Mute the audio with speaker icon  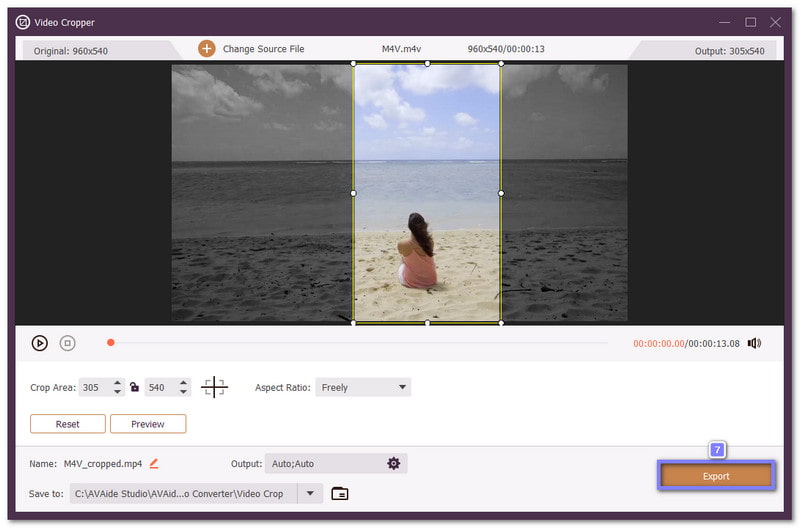[753, 343]
